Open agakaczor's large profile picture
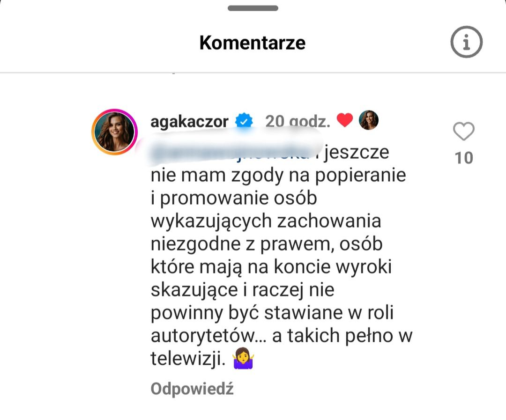Screen dimensions: 506x420 (x=114, y=132)
